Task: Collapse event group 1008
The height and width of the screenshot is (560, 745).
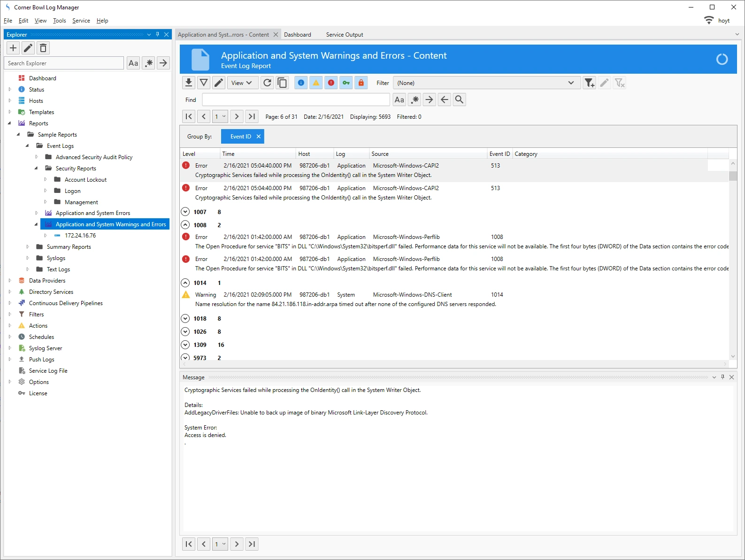Action: pyautogui.click(x=185, y=225)
